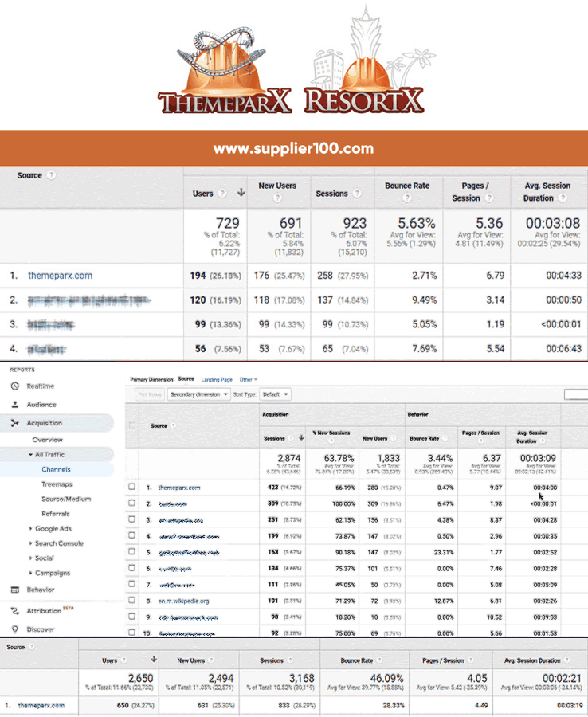Click the help icon beside Sessions in the top table
Viewport: 588px width, 717px height.
[x=357, y=194]
